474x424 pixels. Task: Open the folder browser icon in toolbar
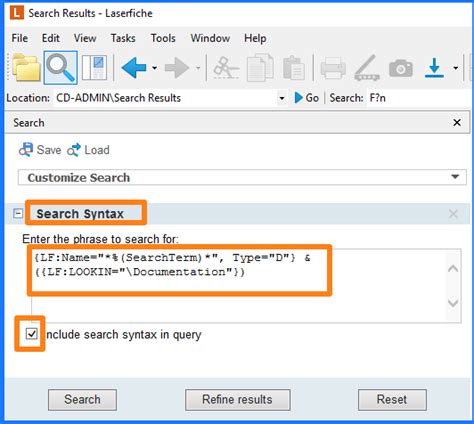(x=26, y=68)
